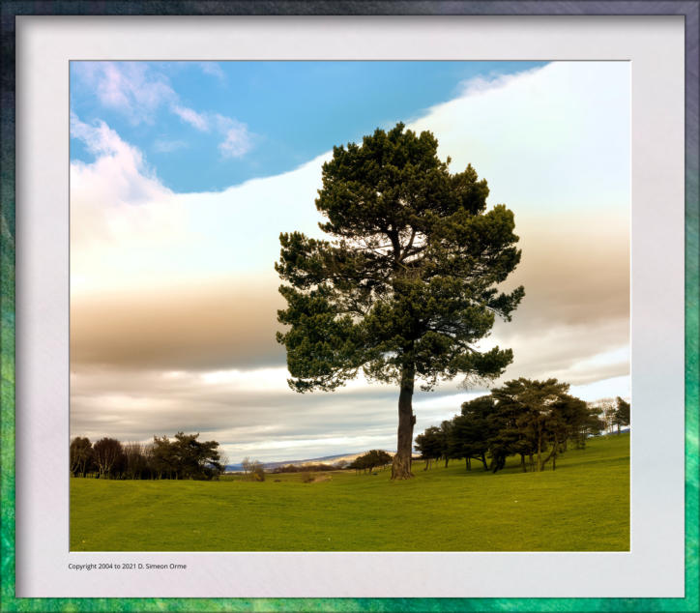Screen dimensions: 700x613
Task: Select the group of trees on right
Action: coord(512,425)
